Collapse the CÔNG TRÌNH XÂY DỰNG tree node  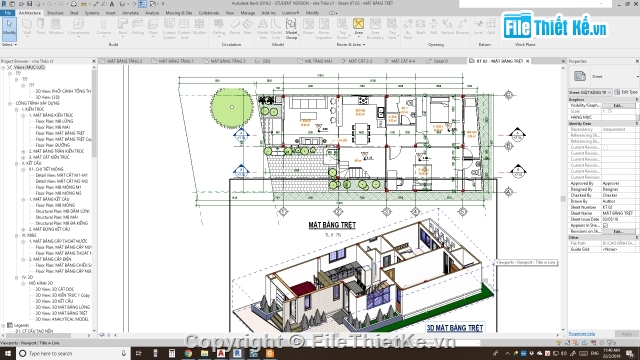[10, 103]
